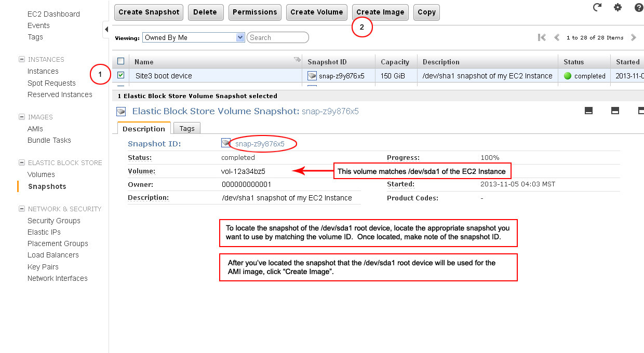Open the help question mark icon

pos(639,7)
